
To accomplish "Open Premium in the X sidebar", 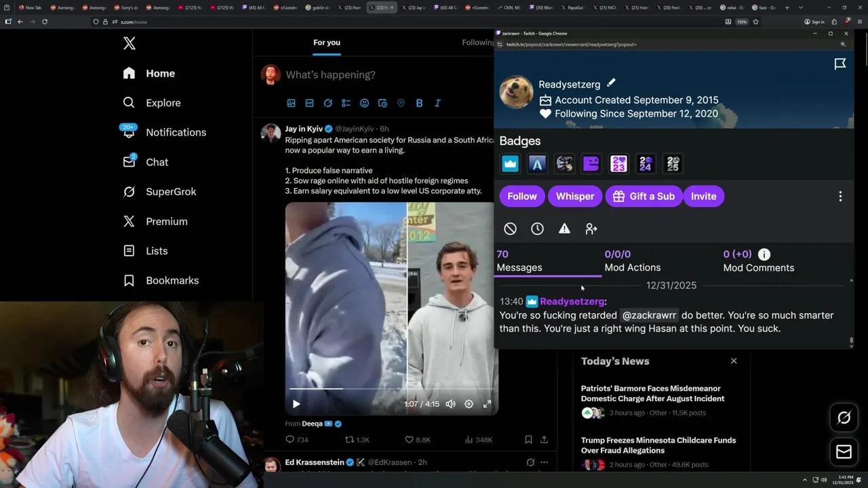I will pyautogui.click(x=155, y=222).
